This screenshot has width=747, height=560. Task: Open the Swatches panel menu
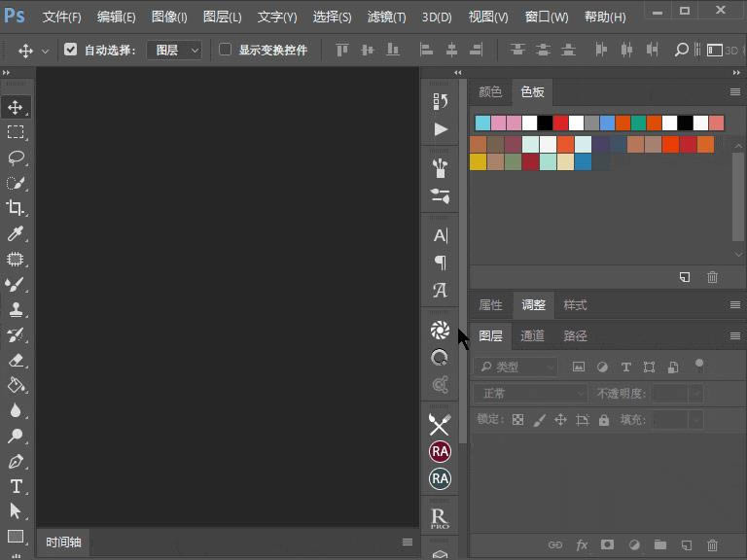tap(734, 92)
